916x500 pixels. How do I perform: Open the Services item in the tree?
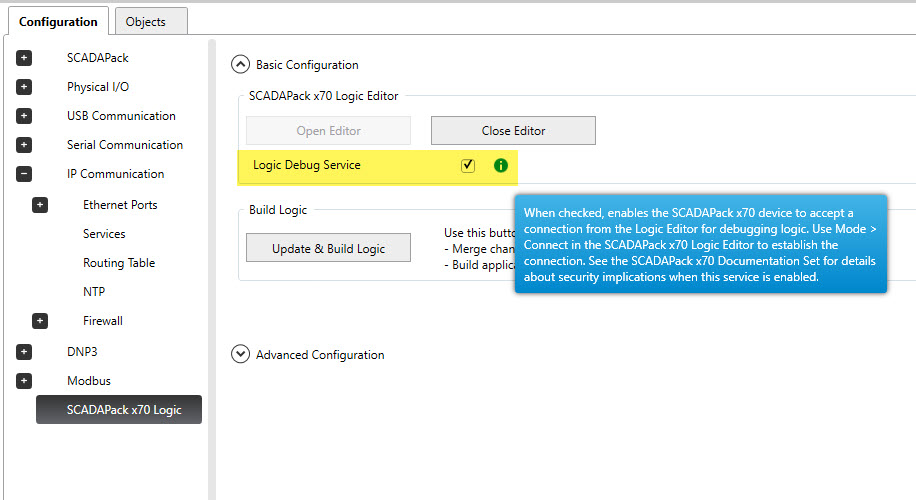(x=104, y=234)
